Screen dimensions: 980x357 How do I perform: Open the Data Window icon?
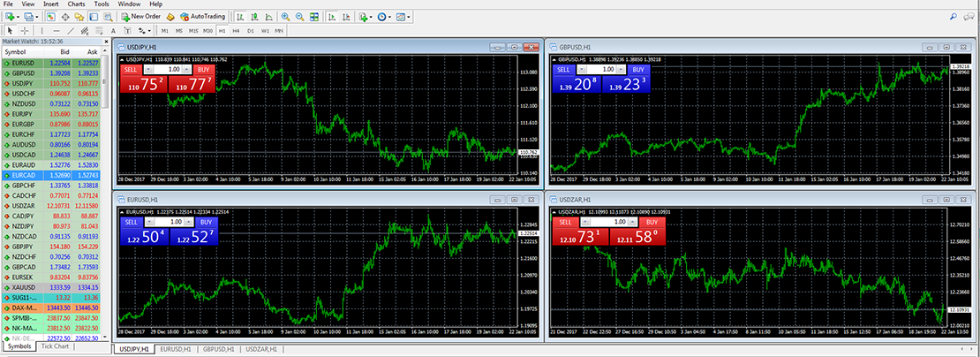pos(65,16)
